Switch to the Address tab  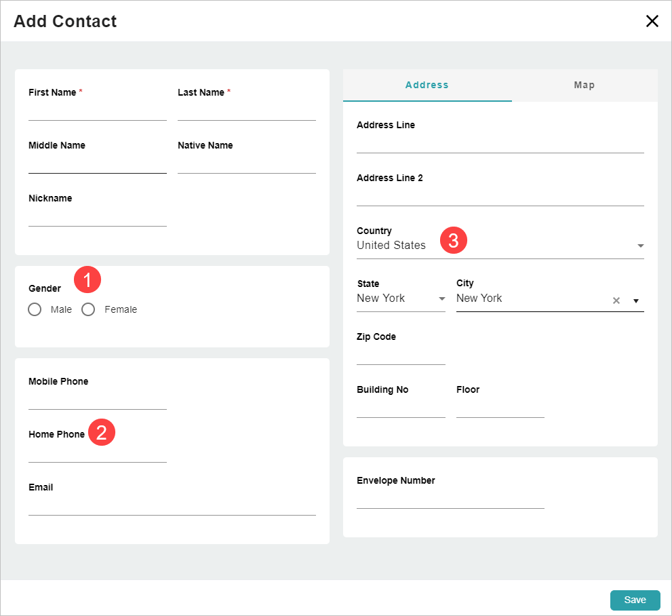(427, 85)
